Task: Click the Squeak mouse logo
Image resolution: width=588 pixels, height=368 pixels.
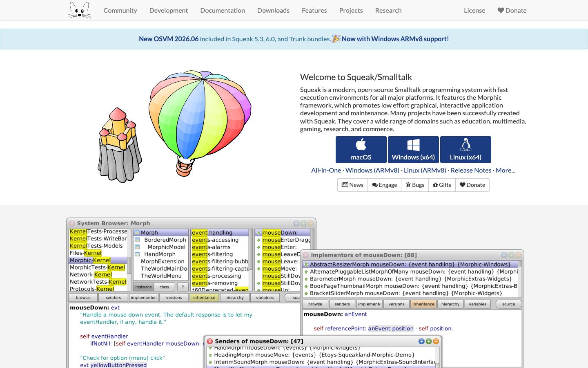Action: click(80, 10)
